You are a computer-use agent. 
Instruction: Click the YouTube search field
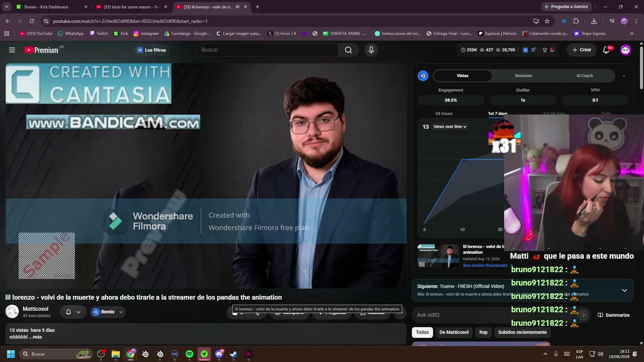(x=267, y=50)
